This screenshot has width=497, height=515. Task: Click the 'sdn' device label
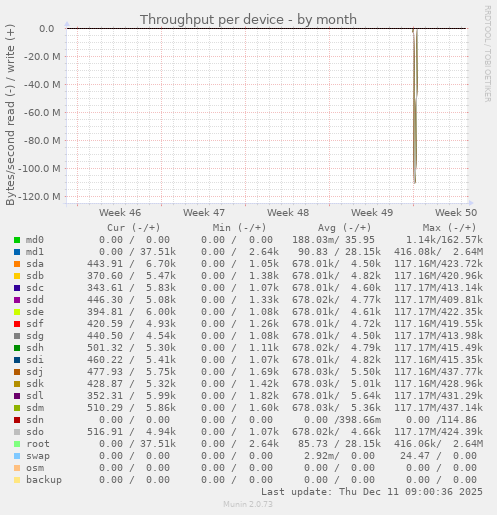35,420
